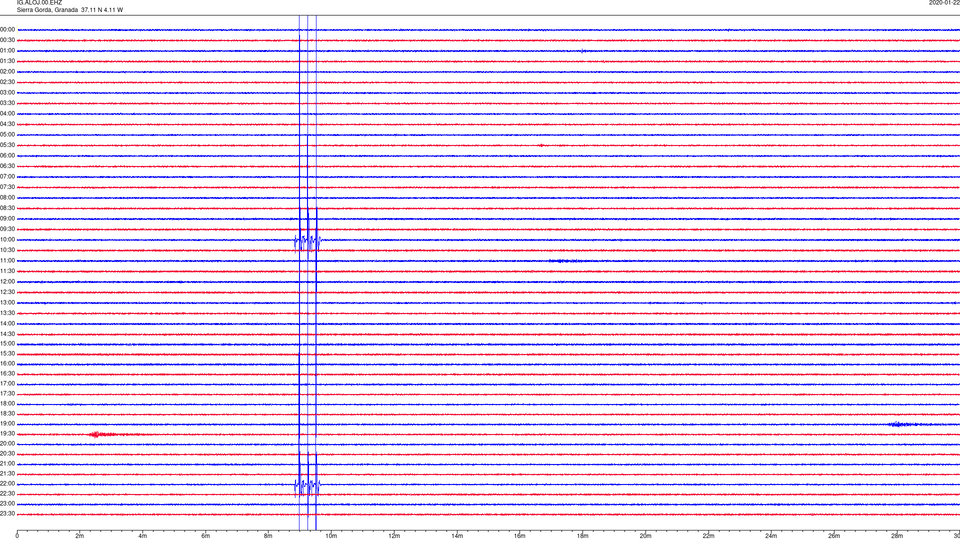Click the '2m' x-axis tick label

pyautogui.click(x=80, y=536)
